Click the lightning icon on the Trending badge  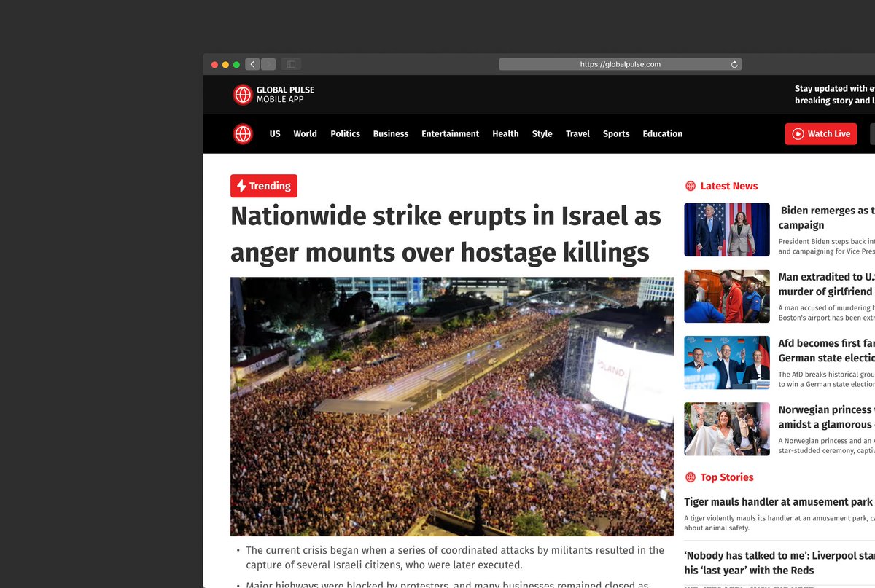[x=241, y=186]
